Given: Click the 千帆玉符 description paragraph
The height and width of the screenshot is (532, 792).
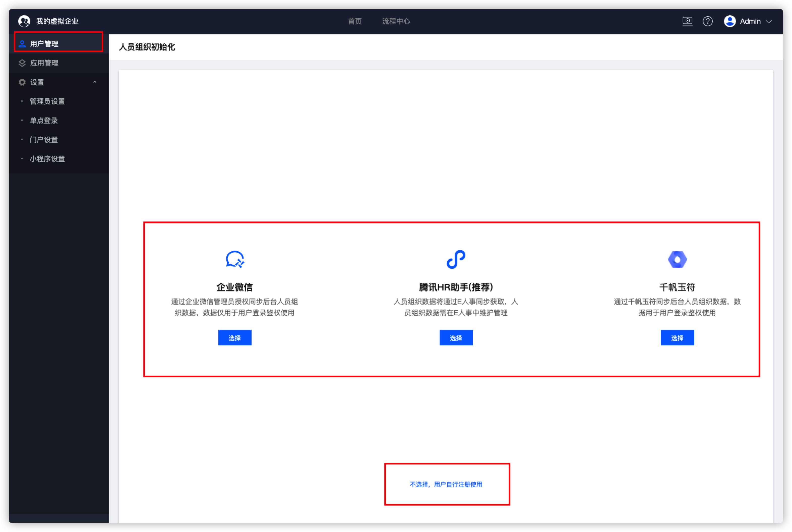Looking at the screenshot, I should tap(677, 307).
